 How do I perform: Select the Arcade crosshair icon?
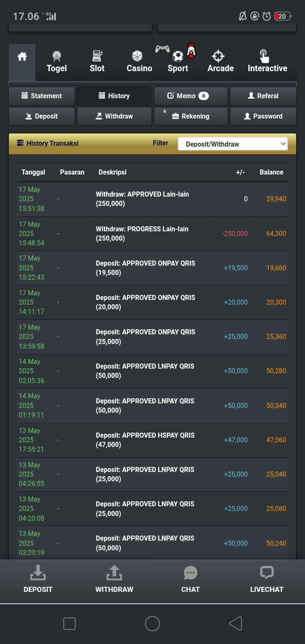point(218,56)
